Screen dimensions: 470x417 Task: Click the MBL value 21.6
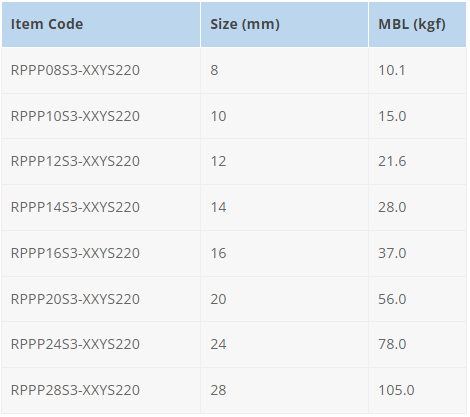click(x=392, y=161)
